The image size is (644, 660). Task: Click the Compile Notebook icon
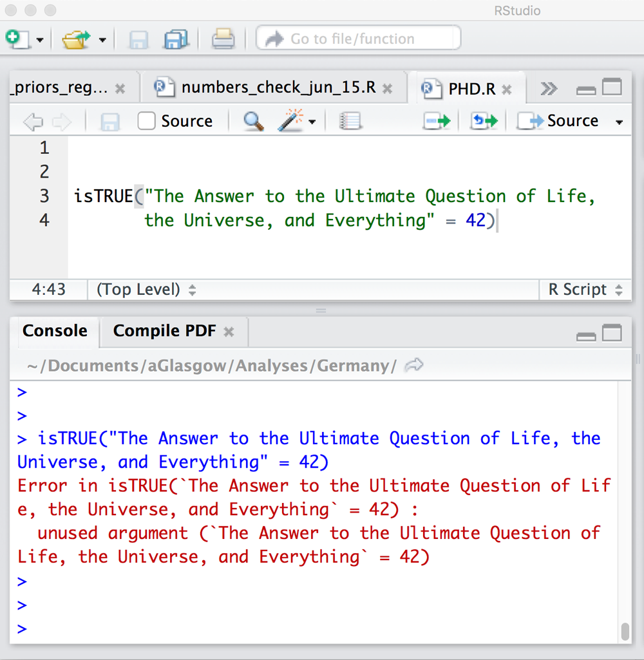(350, 121)
